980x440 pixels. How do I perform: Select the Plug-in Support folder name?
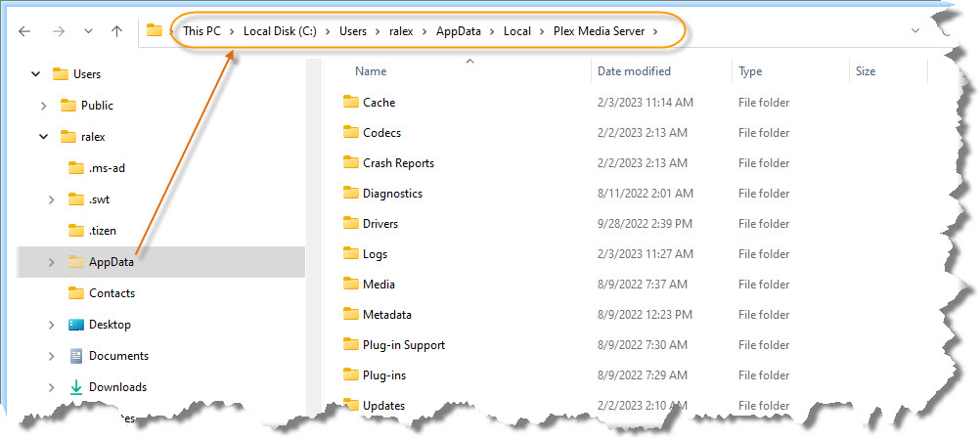tap(404, 345)
